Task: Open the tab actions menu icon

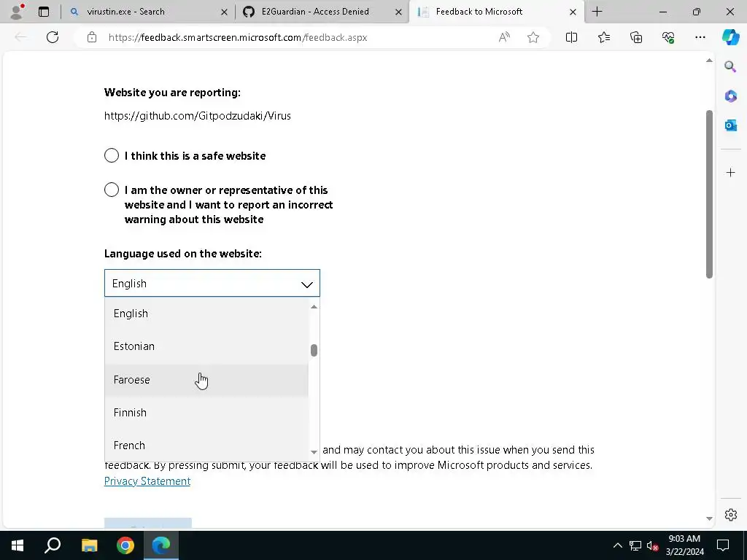Action: coord(44,12)
